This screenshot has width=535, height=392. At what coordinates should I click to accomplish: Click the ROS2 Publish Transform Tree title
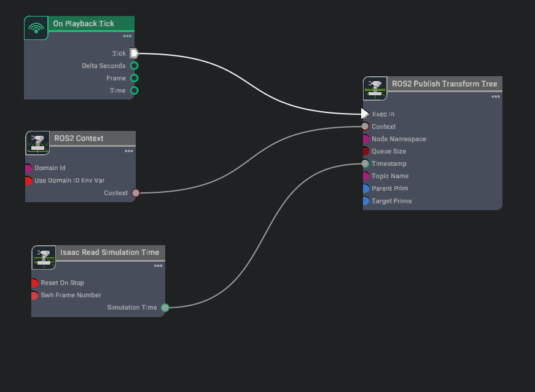pyautogui.click(x=444, y=84)
